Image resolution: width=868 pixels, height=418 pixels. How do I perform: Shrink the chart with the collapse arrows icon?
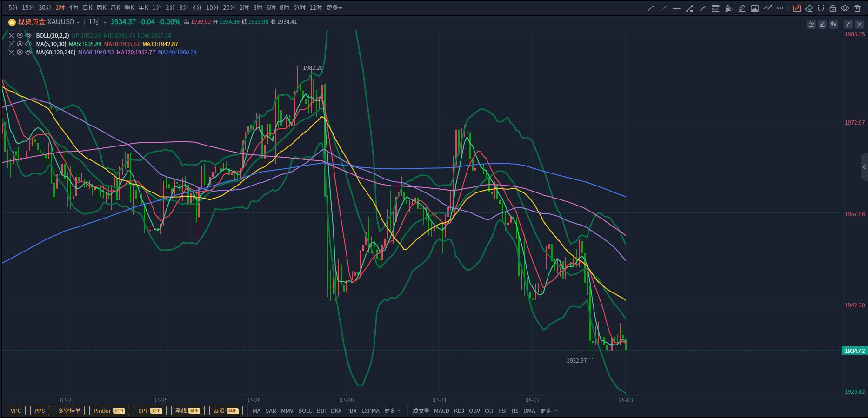pyautogui.click(x=848, y=24)
